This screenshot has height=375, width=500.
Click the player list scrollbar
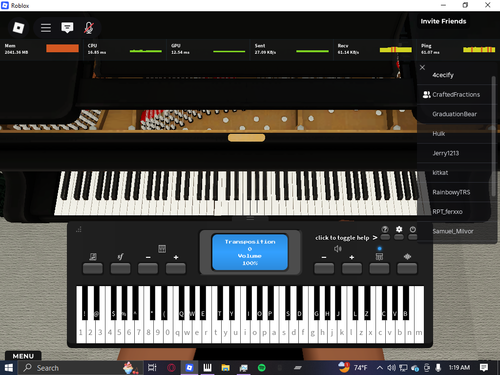pos(494,136)
